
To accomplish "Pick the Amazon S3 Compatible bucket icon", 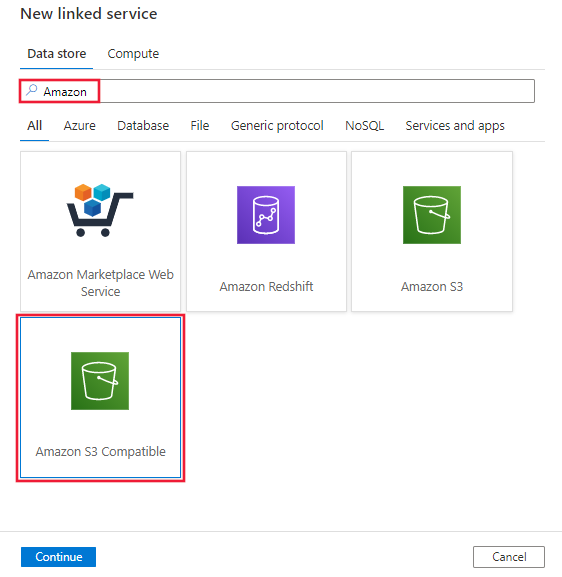I will coord(100,381).
